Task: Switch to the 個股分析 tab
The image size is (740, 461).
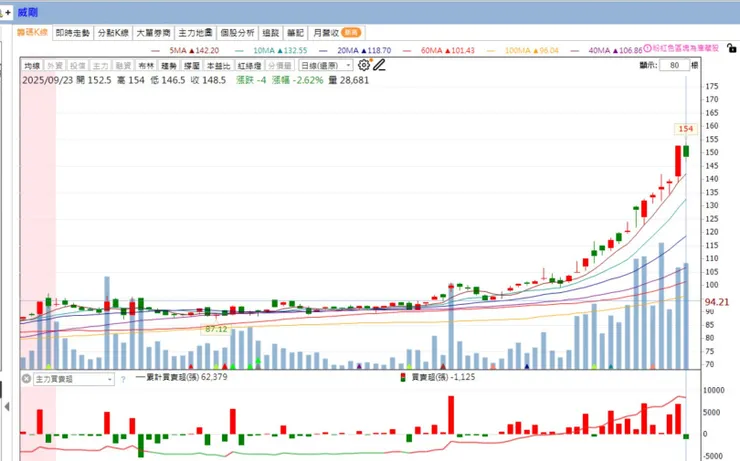Action: 237,33
